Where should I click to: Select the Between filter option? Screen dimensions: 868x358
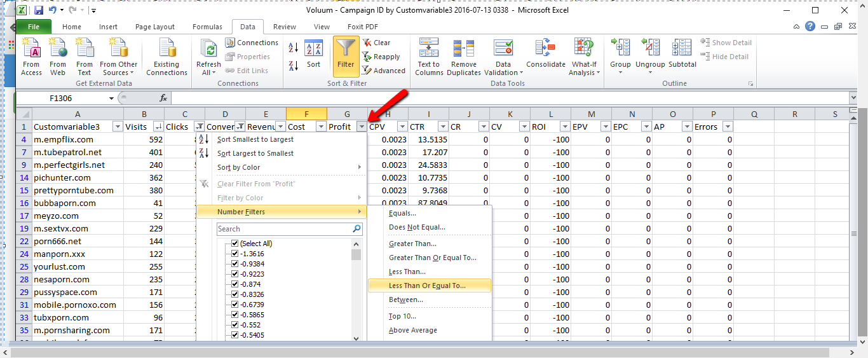click(x=430, y=299)
